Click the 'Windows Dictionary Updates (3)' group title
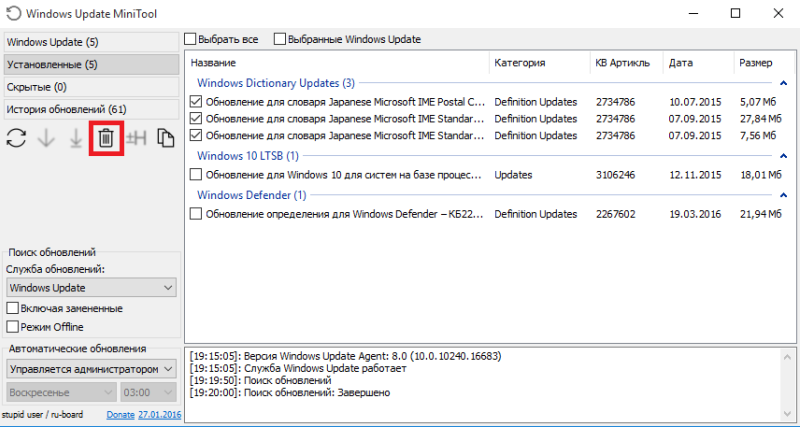Image resolution: width=800 pixels, height=427 pixels. point(276,83)
